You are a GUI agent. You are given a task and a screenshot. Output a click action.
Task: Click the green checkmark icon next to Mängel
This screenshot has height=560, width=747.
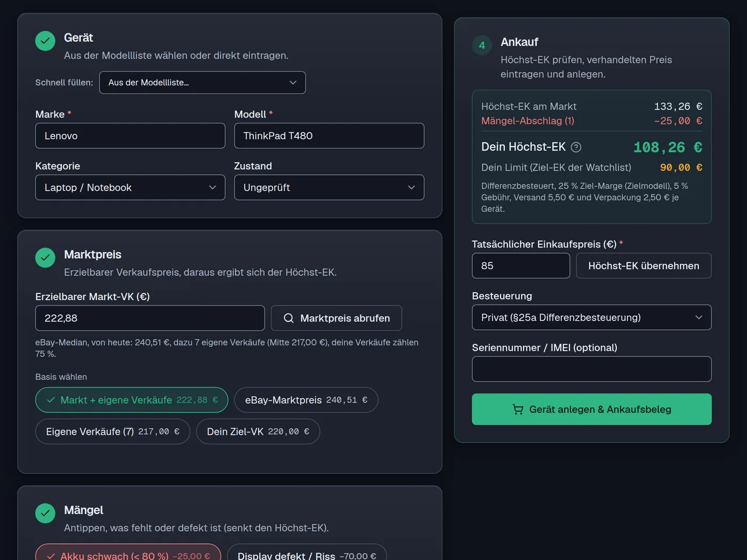click(x=45, y=513)
